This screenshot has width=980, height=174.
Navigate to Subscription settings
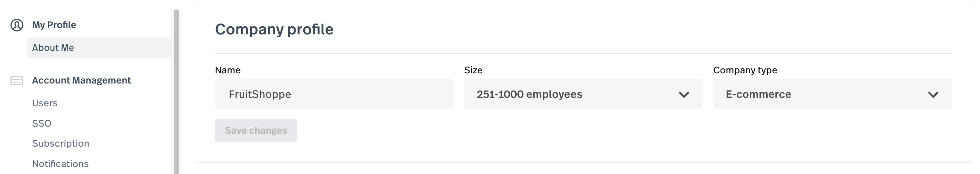61,143
